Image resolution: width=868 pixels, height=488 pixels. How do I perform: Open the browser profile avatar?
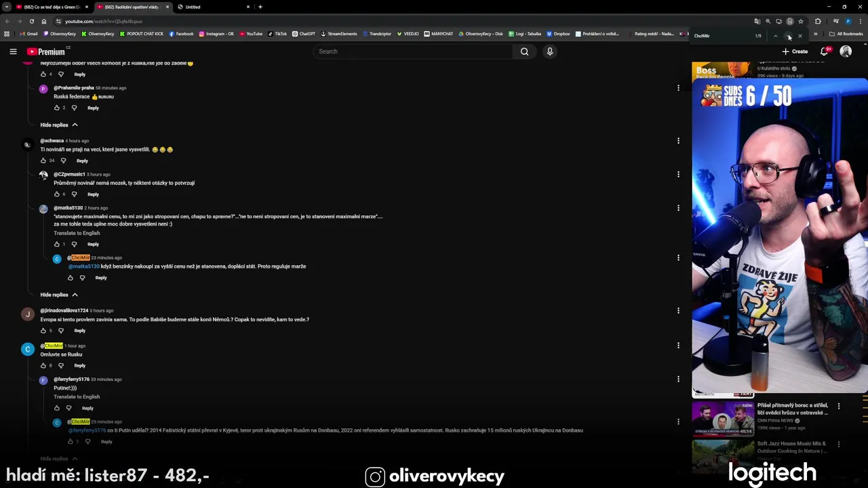[848, 21]
